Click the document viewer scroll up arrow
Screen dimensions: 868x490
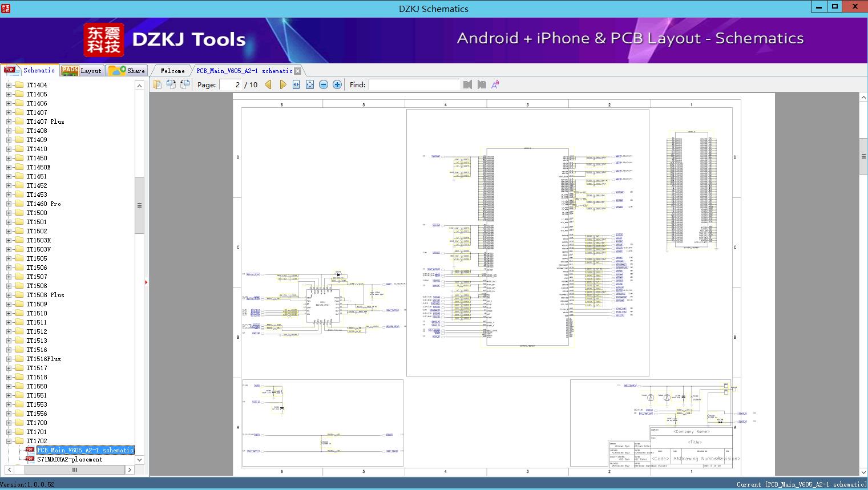click(x=863, y=98)
